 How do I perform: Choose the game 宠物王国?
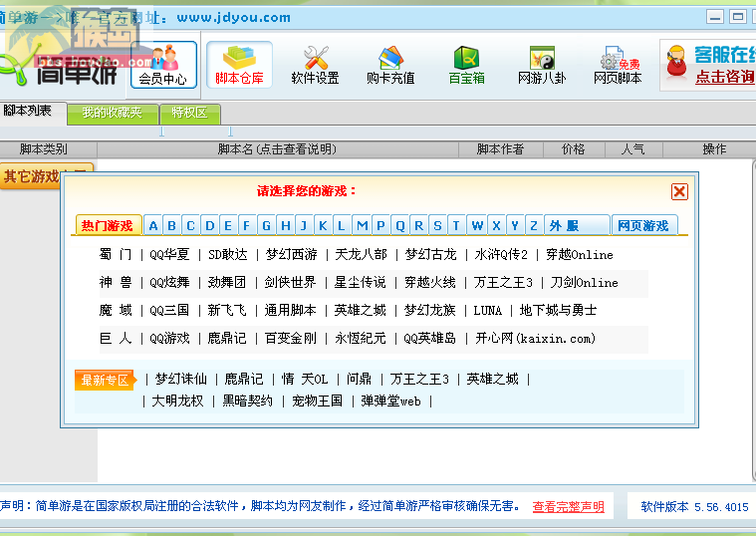tap(318, 401)
